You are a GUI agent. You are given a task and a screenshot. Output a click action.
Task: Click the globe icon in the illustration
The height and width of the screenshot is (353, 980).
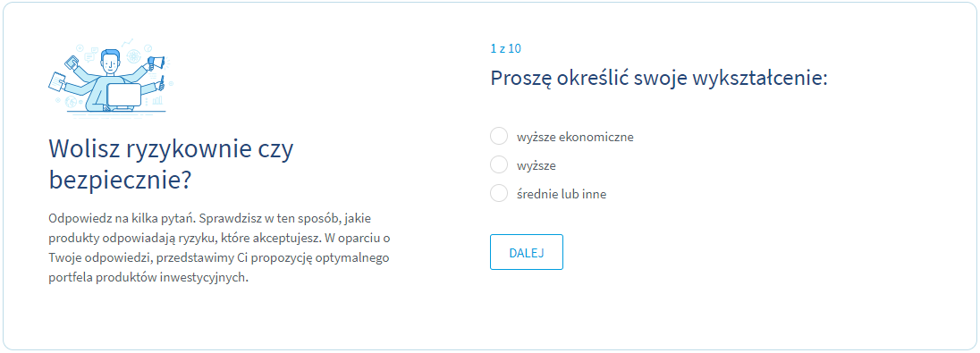(71, 102)
